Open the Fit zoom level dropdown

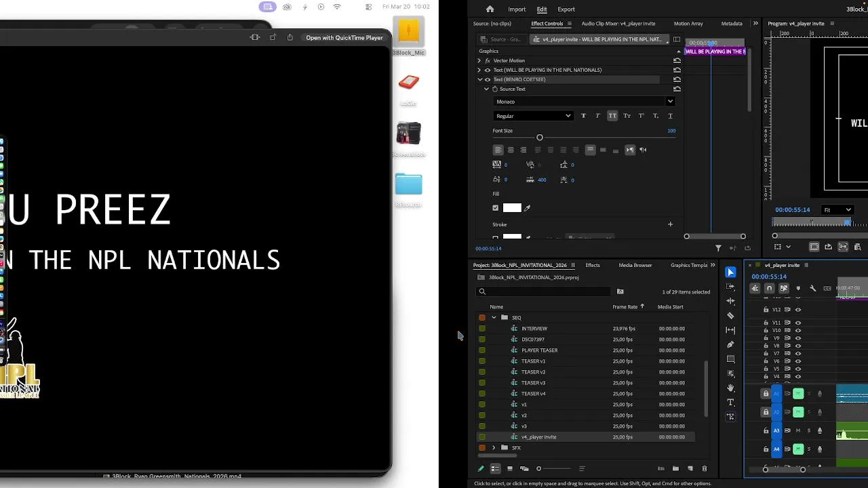837,210
